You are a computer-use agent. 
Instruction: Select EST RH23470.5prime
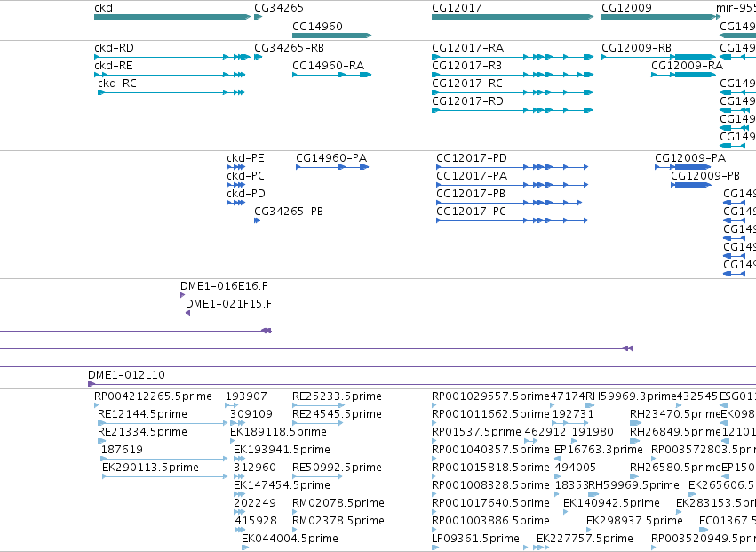coord(635,423)
